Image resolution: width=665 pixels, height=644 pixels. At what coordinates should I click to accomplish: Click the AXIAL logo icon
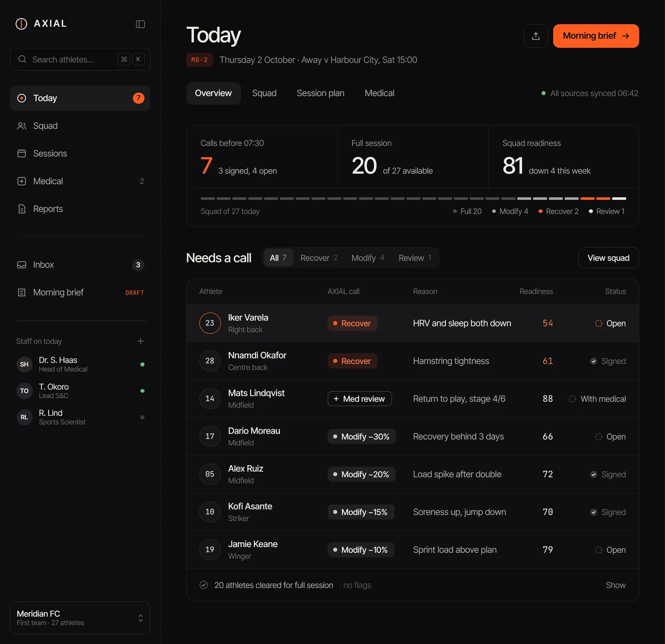coord(21,24)
